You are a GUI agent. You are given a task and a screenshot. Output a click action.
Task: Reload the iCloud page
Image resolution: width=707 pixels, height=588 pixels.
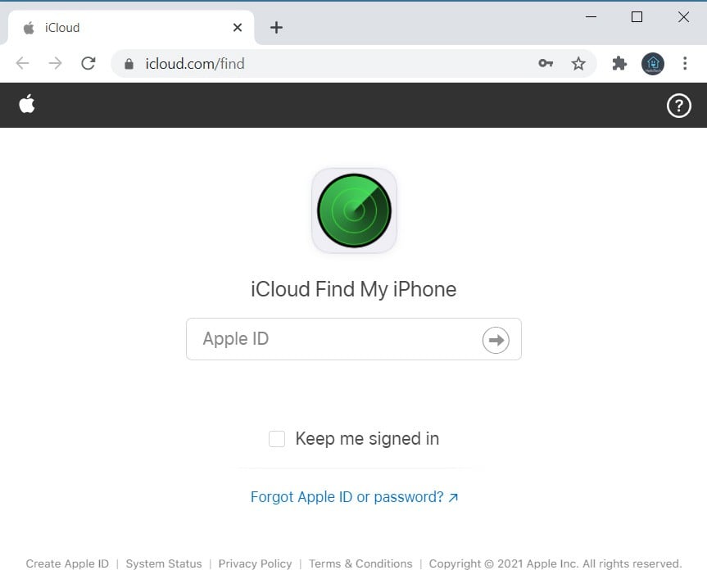click(88, 64)
